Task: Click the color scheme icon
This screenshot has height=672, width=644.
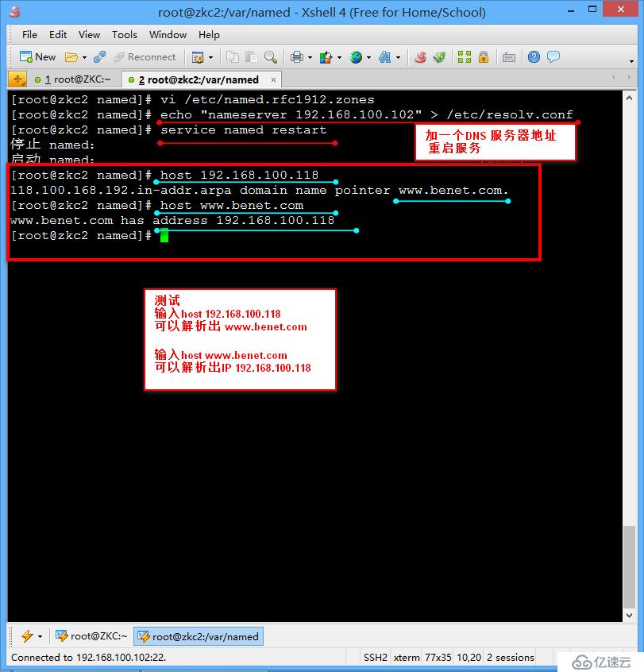Action: point(326,57)
